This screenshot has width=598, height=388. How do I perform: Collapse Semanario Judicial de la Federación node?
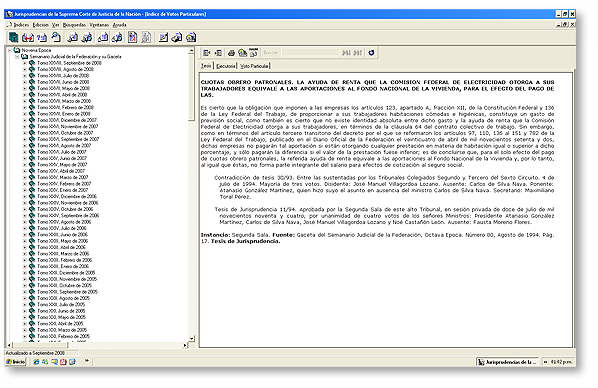[17, 56]
